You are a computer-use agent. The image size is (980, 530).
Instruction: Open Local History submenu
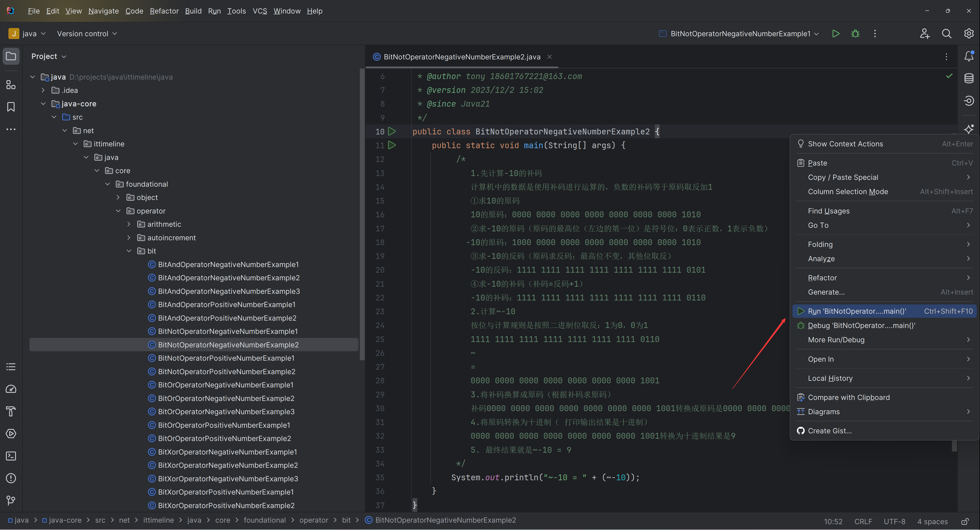pos(885,378)
